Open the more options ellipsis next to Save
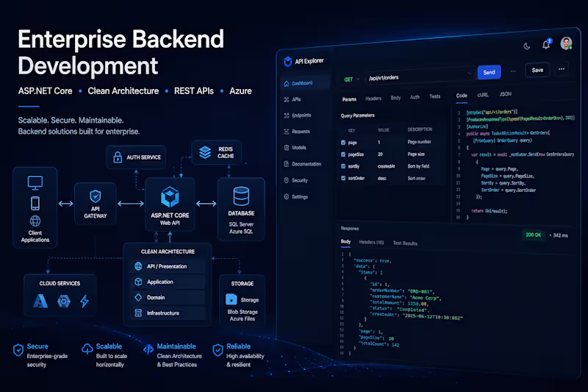The image size is (588, 392). coord(562,69)
